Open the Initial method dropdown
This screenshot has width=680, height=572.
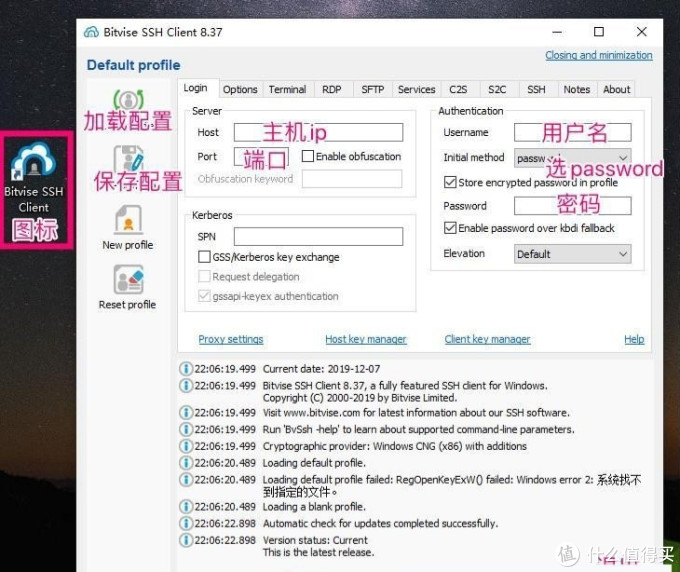572,158
